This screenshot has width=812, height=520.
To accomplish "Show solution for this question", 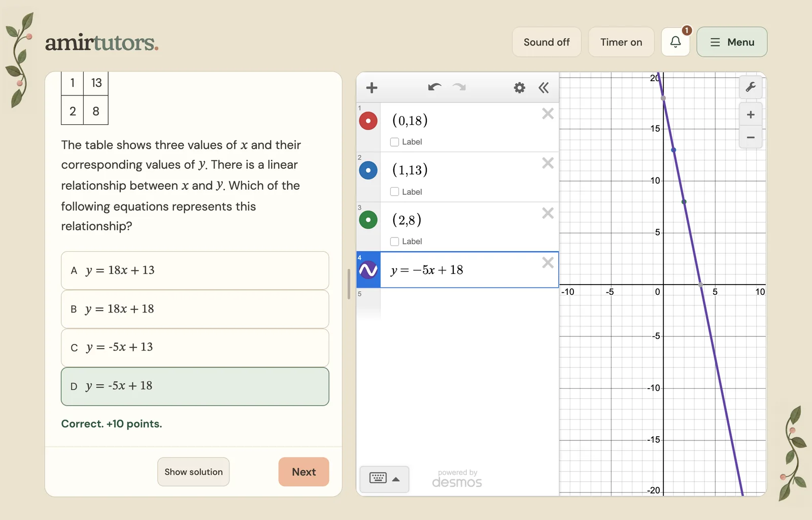I will point(193,472).
